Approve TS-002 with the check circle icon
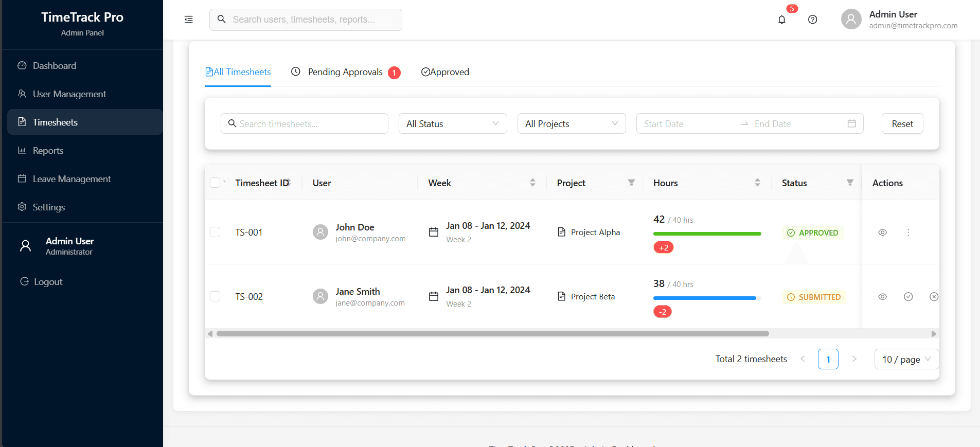Image resolution: width=980 pixels, height=447 pixels. click(908, 297)
